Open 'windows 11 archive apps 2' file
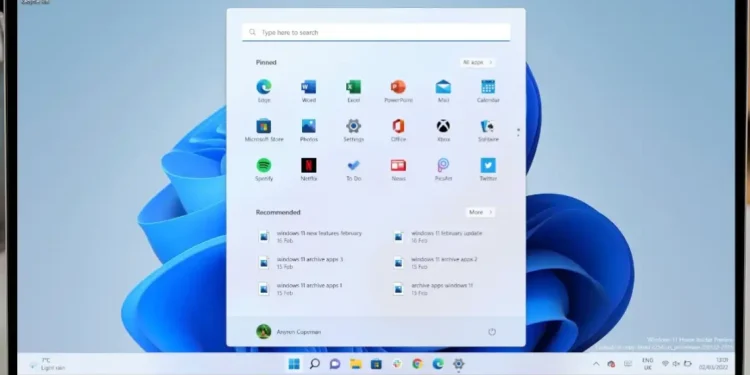Image resolution: width=750 pixels, height=375 pixels. point(435,263)
